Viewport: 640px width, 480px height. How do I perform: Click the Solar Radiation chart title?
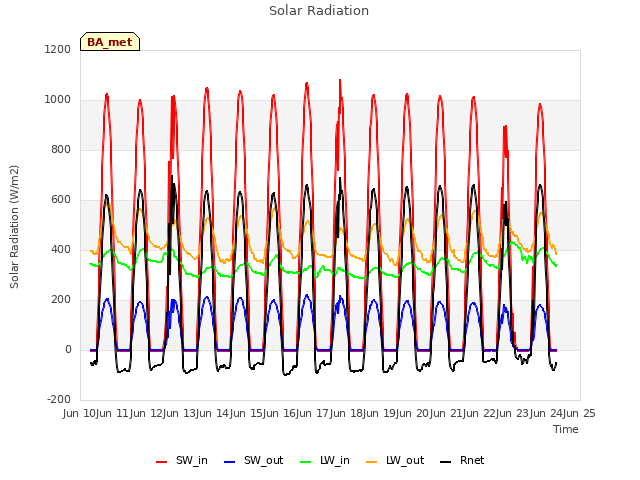[319, 11]
